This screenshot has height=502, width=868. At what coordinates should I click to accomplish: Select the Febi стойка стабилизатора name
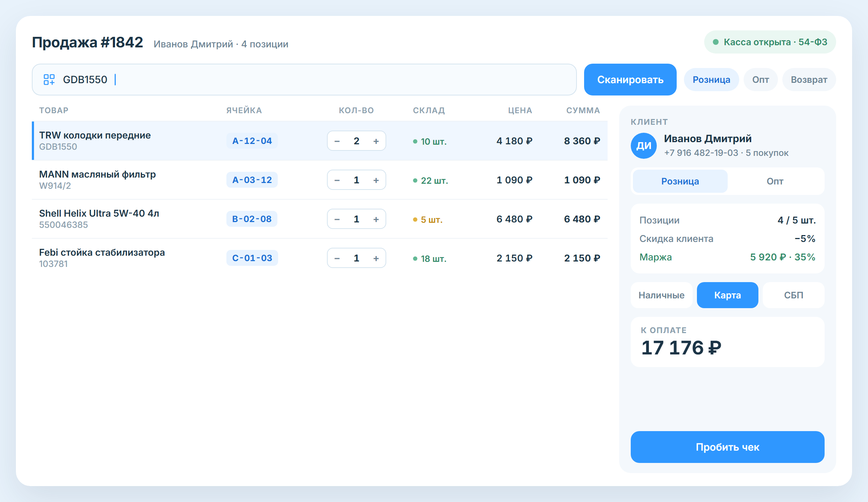pyautogui.click(x=102, y=252)
